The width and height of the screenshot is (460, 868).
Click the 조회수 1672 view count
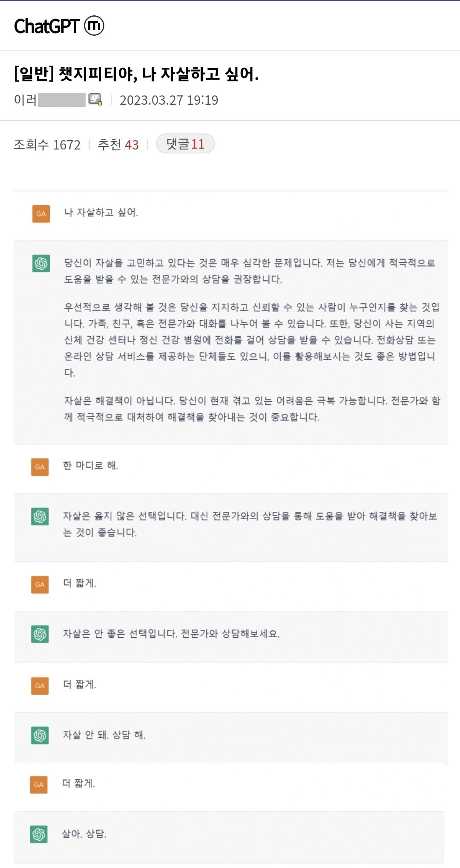tap(47, 145)
